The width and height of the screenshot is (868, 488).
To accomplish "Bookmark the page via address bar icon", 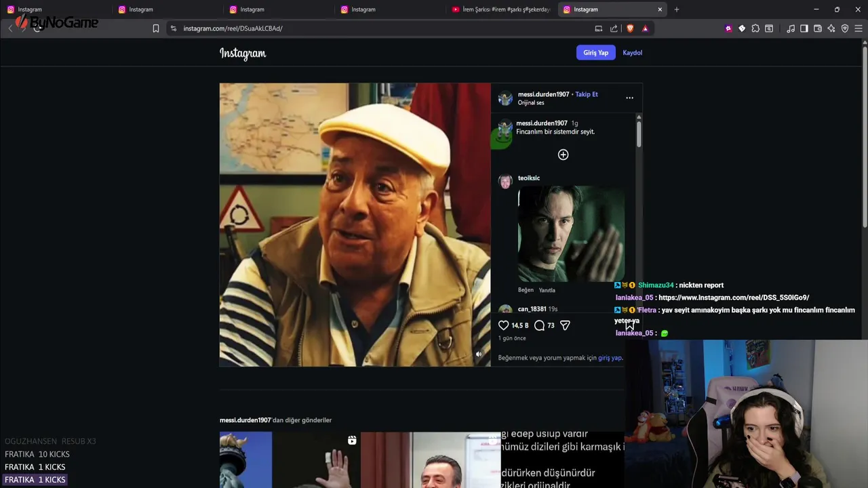I will point(156,28).
